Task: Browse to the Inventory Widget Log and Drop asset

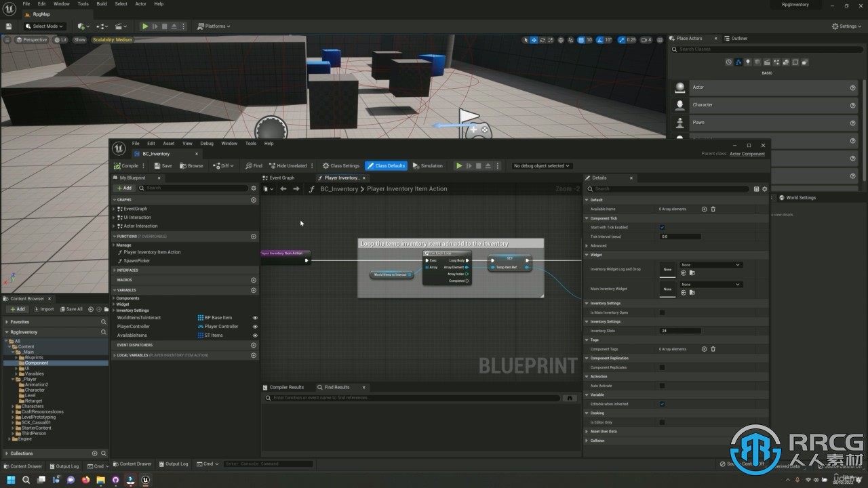Action: (x=692, y=273)
